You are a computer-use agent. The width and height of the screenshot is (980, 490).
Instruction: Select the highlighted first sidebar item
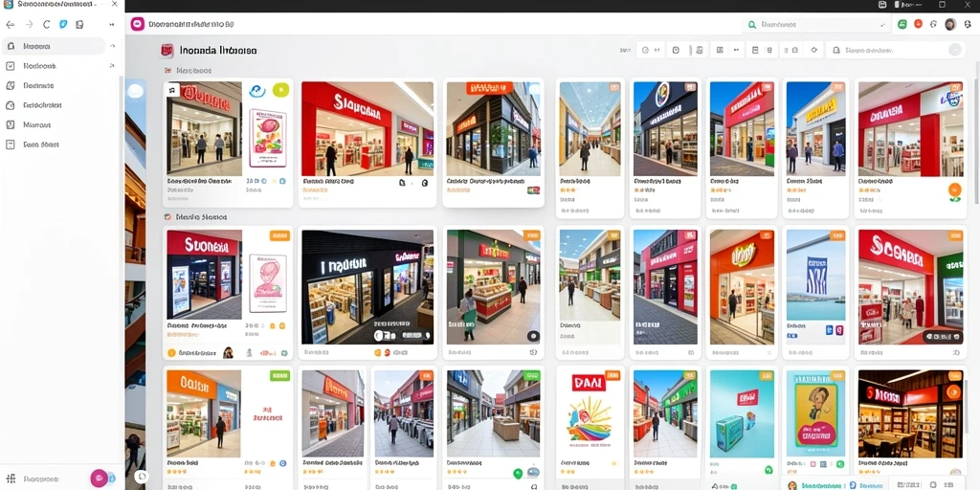click(54, 46)
